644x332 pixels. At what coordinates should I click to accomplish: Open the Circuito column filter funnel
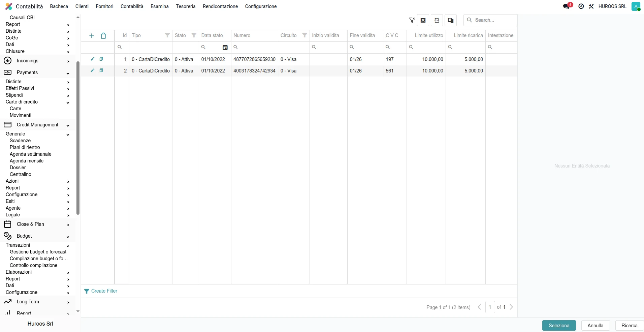304,35
